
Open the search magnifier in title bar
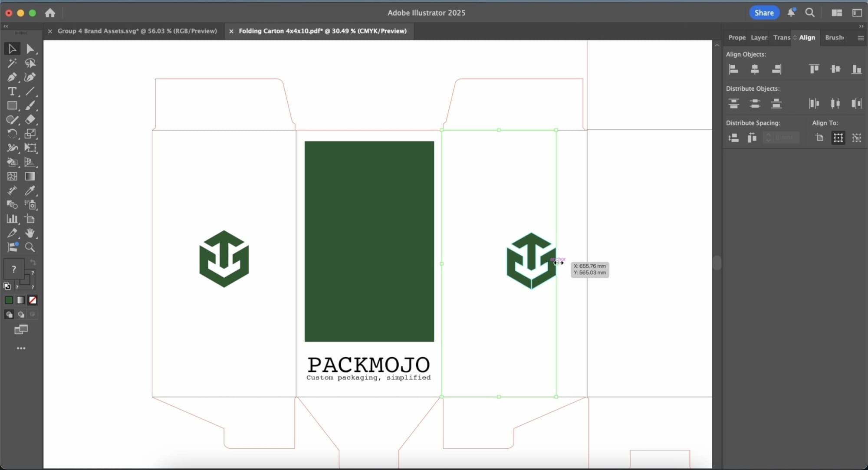click(810, 13)
